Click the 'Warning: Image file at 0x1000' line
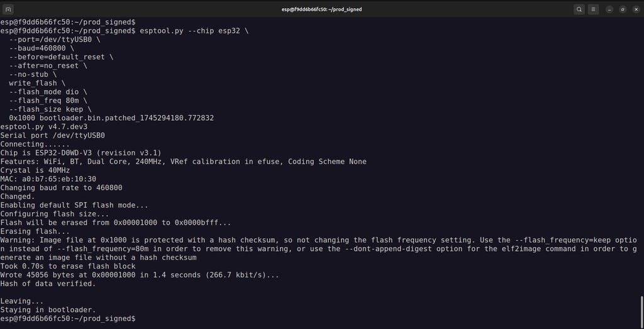This screenshot has width=644, height=329. pos(319,249)
